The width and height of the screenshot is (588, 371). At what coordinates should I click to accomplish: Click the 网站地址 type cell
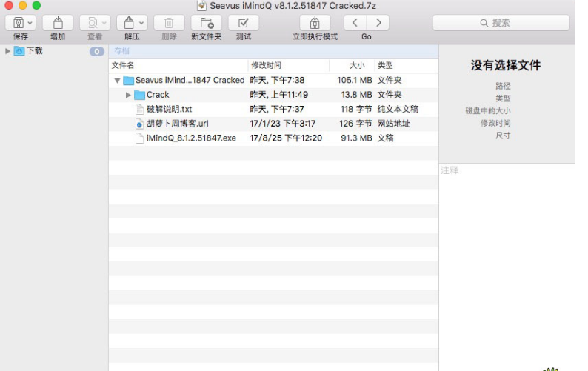[393, 124]
